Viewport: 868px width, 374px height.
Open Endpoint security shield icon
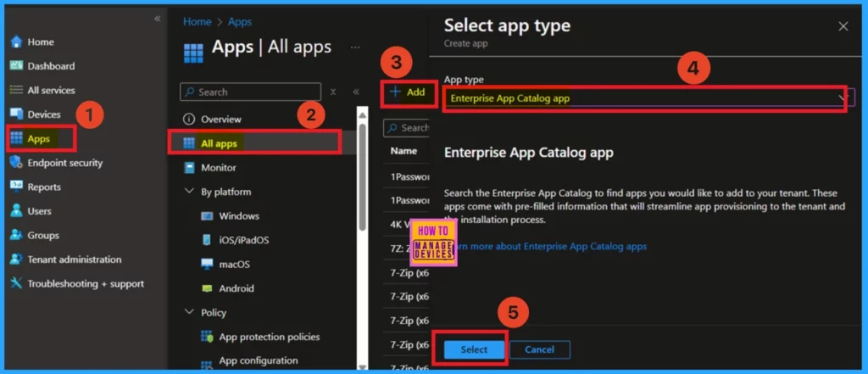[x=16, y=163]
